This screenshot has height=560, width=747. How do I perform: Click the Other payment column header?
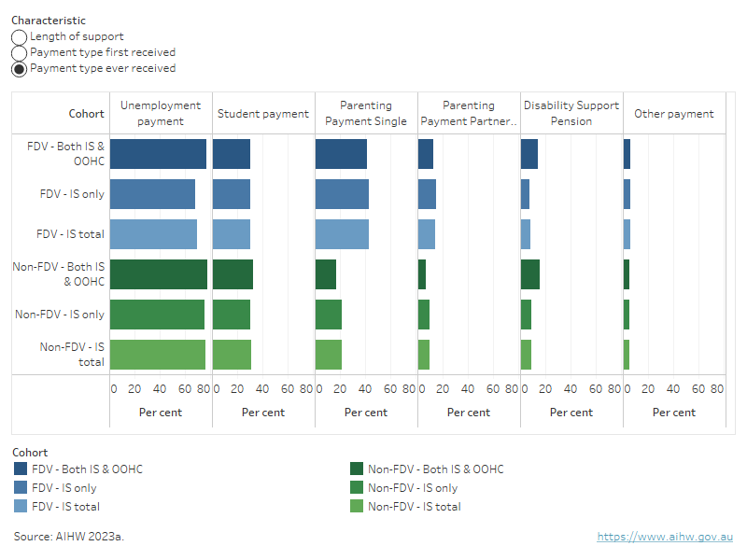(674, 114)
